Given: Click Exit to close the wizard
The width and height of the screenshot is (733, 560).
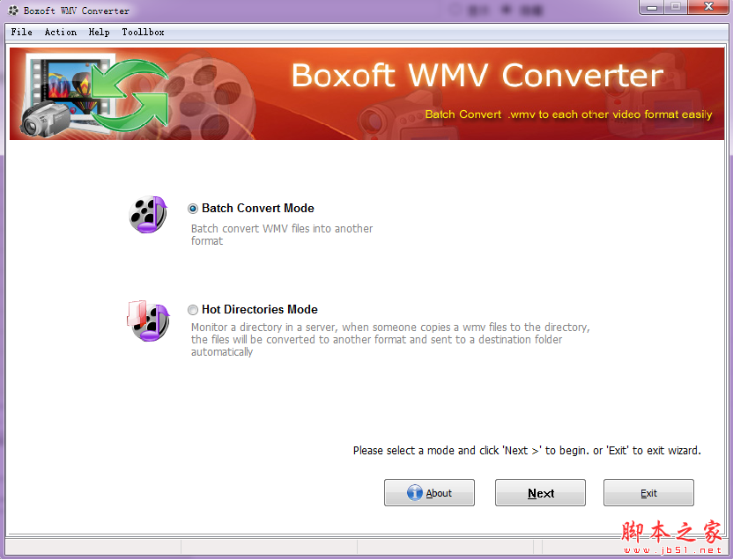Looking at the screenshot, I should click(648, 492).
